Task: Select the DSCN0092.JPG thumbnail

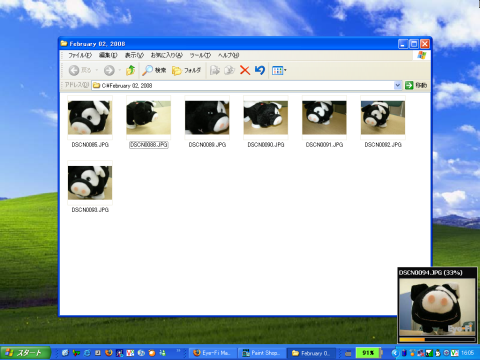Action: click(x=383, y=118)
